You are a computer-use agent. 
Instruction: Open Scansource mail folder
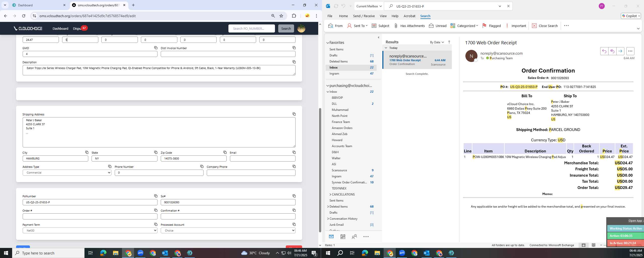pos(339,170)
